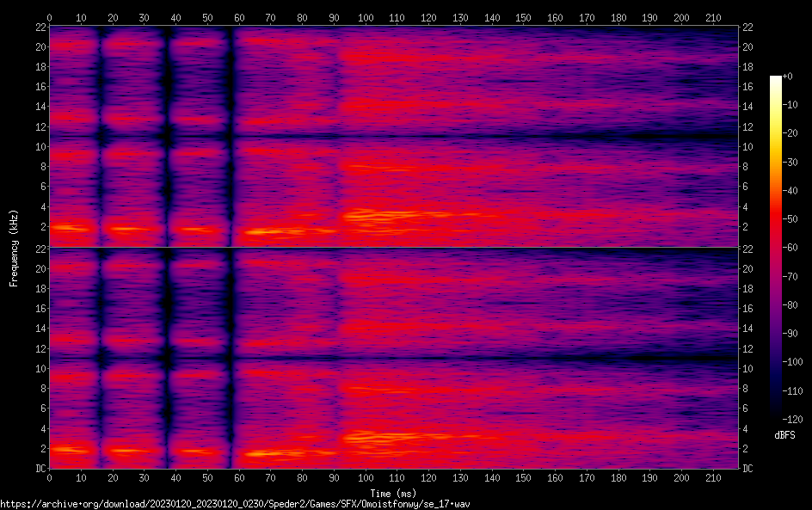This screenshot has height=510, width=812.
Task: Select the 150 ms tick on the top time axis
Action: pos(524,17)
